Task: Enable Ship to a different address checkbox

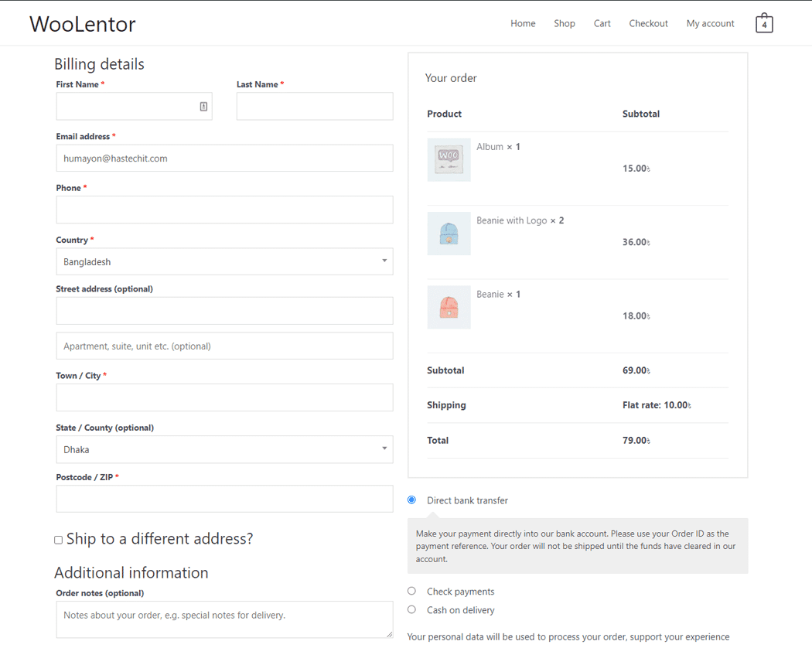Action: pos(59,540)
